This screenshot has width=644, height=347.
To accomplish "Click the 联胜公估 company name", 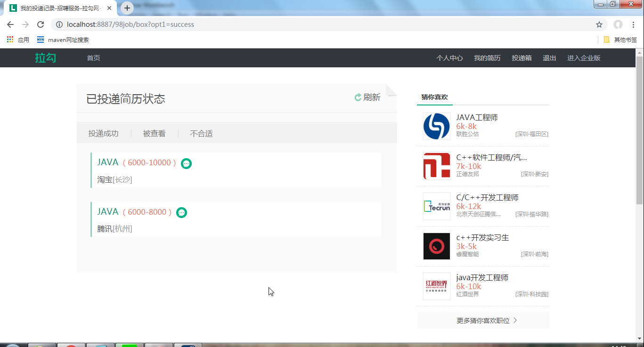I will coord(467,134).
